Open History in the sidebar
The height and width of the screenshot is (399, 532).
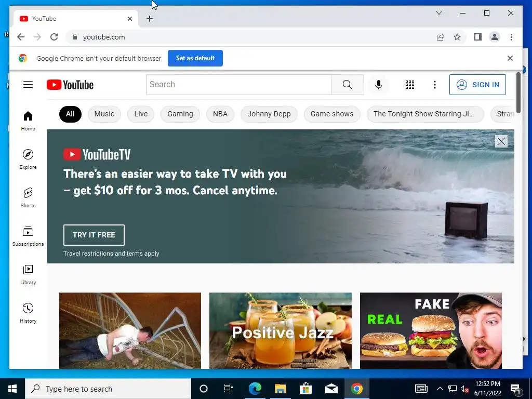click(28, 313)
